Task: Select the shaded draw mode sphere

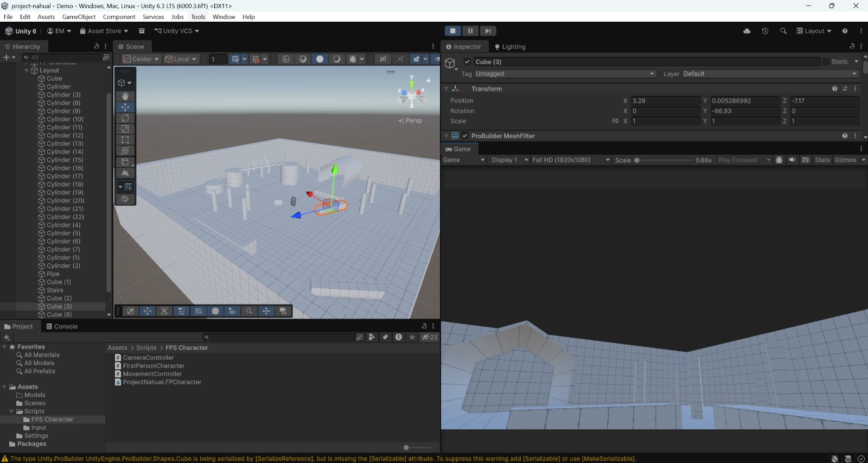Action: point(320,59)
